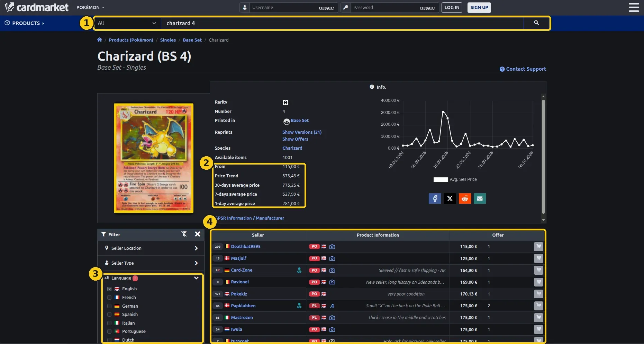Toggle the Avg. Sell Price legend swatch

441,179
